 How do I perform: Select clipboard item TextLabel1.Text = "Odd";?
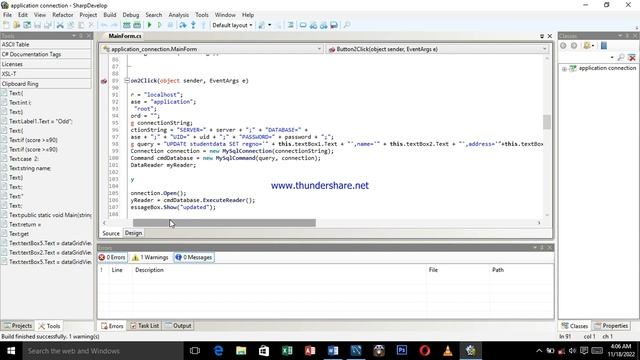40,121
